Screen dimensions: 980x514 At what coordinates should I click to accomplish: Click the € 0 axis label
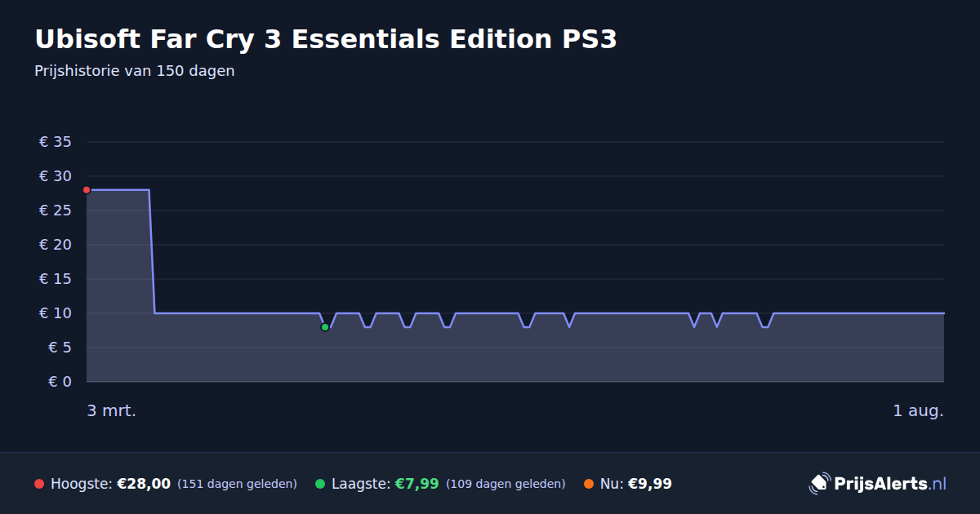pos(60,382)
